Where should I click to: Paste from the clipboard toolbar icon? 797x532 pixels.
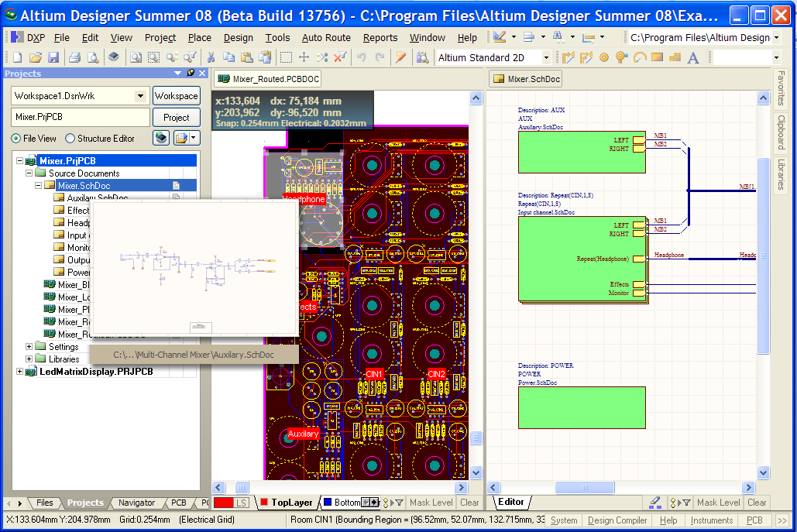click(x=246, y=57)
